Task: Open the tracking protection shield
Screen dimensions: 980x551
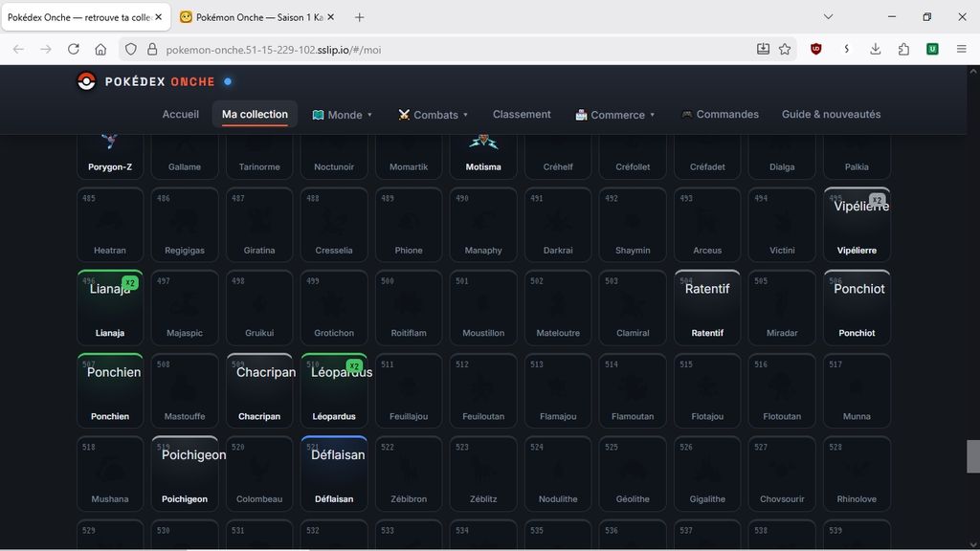Action: point(130,50)
